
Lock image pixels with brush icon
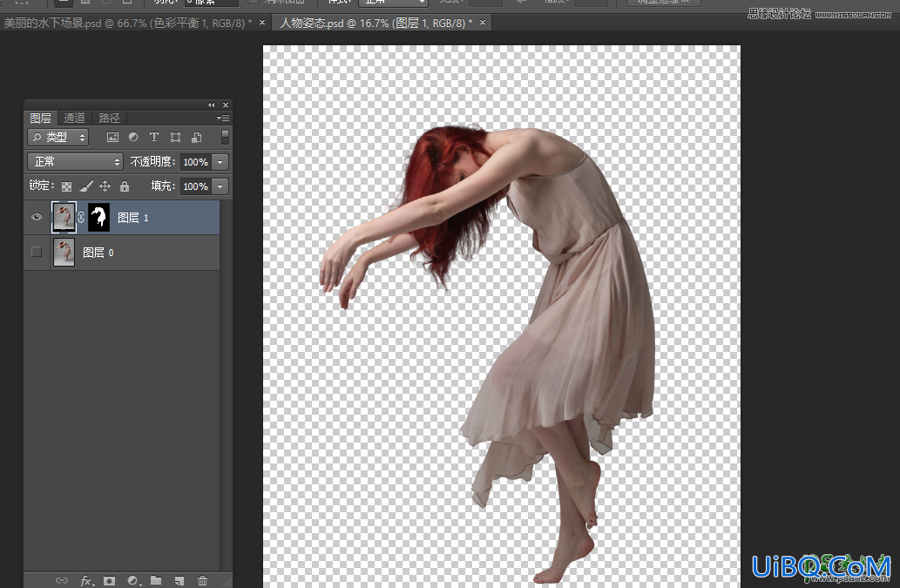86,186
